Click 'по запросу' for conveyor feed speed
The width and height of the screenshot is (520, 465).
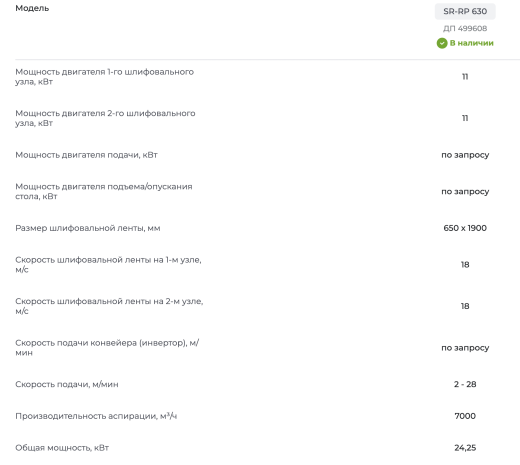(465, 348)
